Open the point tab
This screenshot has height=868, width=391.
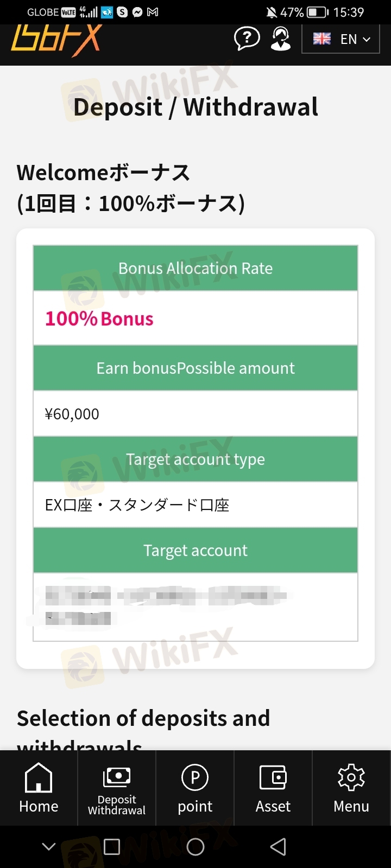coord(195,788)
